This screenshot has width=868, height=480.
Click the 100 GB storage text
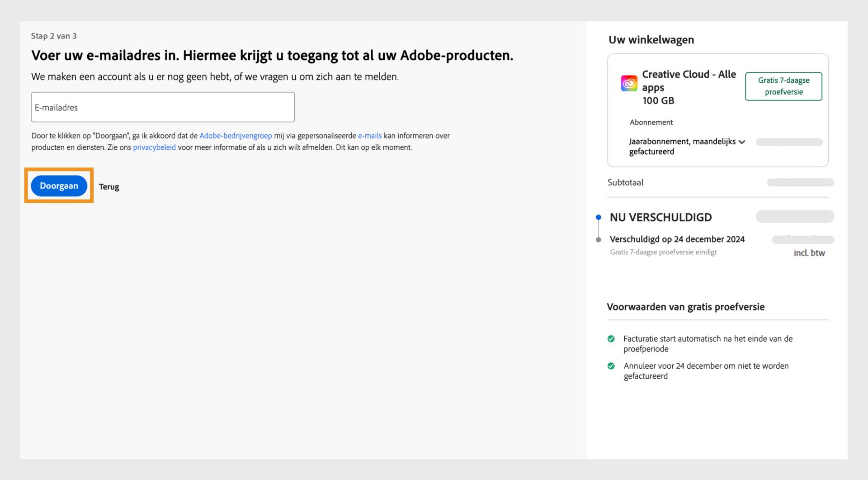click(x=658, y=100)
